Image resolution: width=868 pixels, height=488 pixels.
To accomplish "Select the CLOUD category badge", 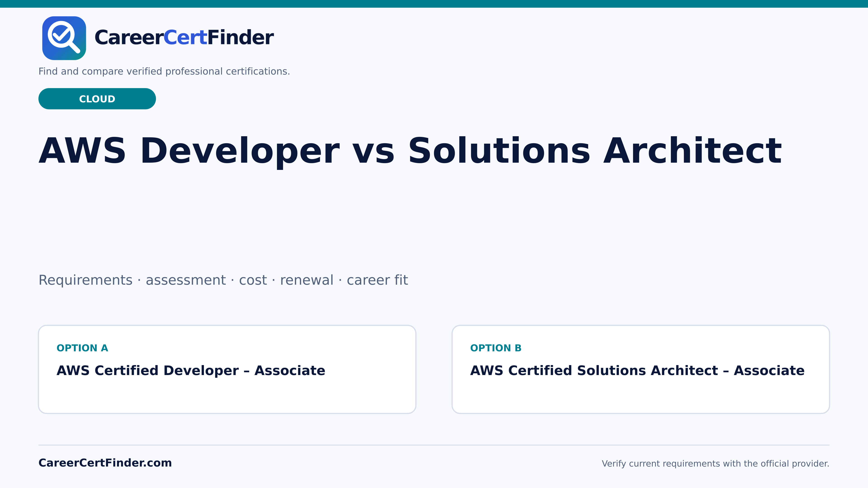I will pos(97,99).
